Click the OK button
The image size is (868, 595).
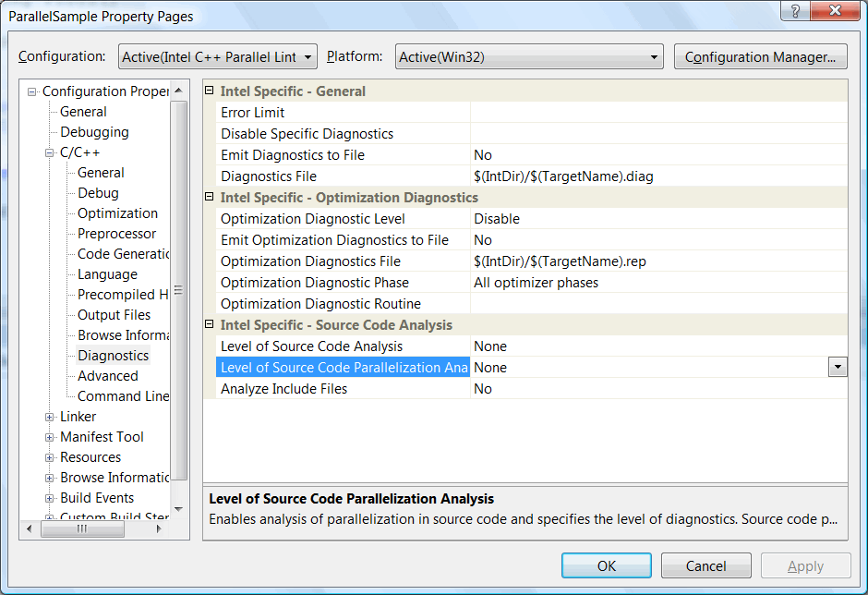click(x=606, y=565)
